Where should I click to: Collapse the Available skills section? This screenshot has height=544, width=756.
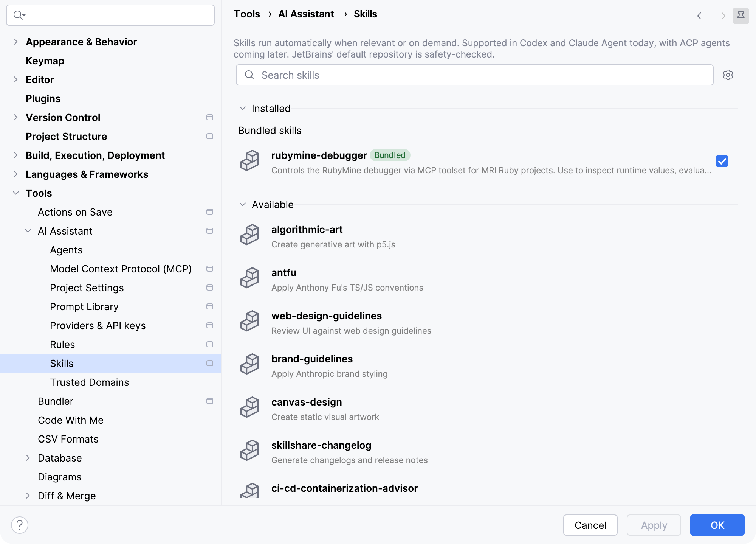coord(243,204)
